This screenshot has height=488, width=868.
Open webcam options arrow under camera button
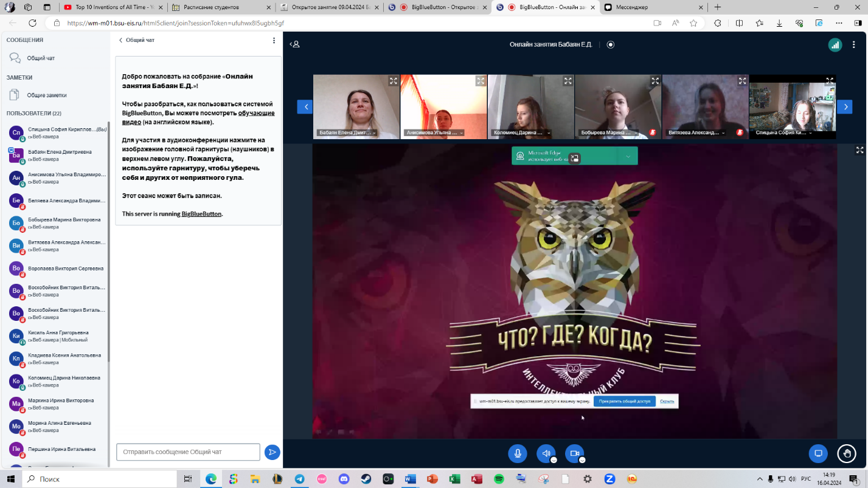click(x=582, y=460)
